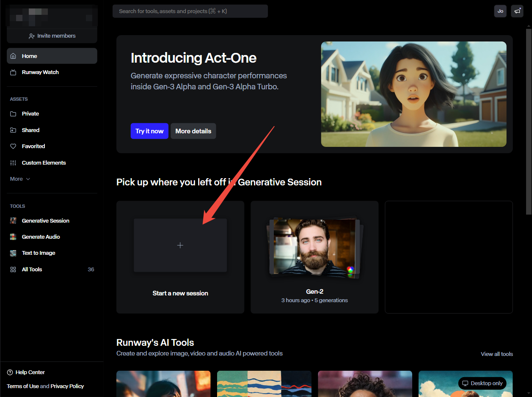532x397 pixels.
Task: Click the More details button
Action: click(x=193, y=131)
